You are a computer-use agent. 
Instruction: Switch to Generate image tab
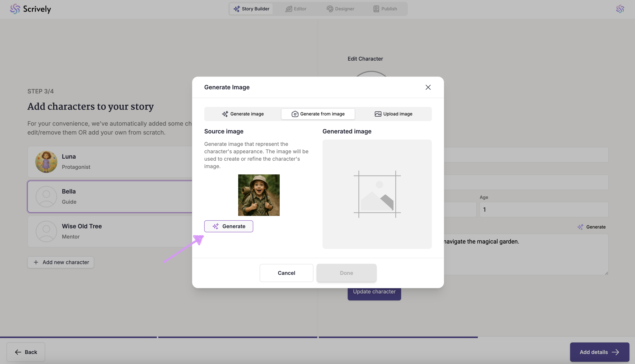click(x=243, y=114)
